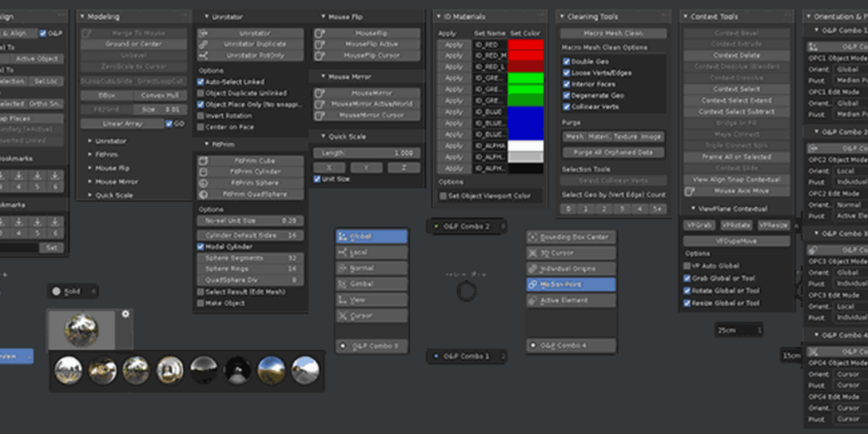The height and width of the screenshot is (434, 868).
Task: Uncheck Interior Faces option
Action: 566,84
